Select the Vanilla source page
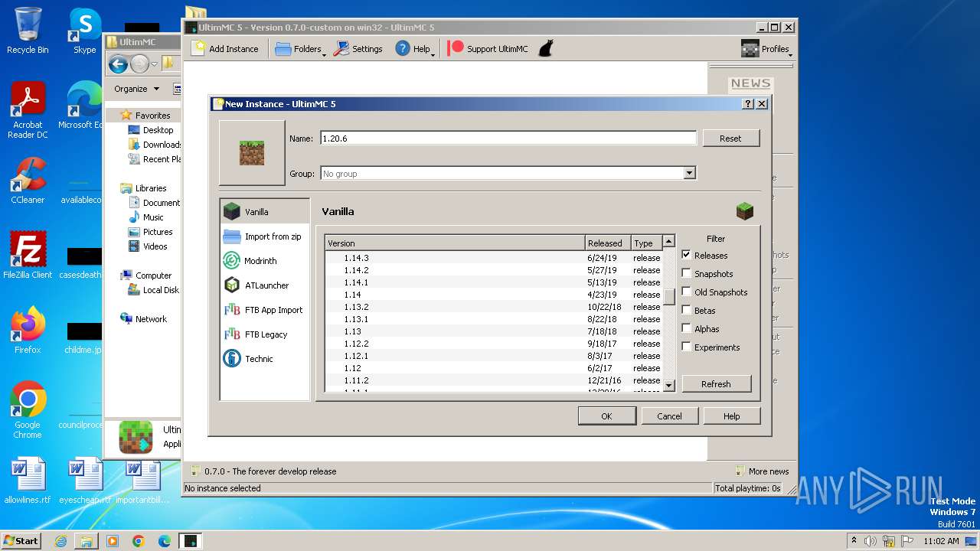Screen dimensions: 980x551 click(265, 211)
